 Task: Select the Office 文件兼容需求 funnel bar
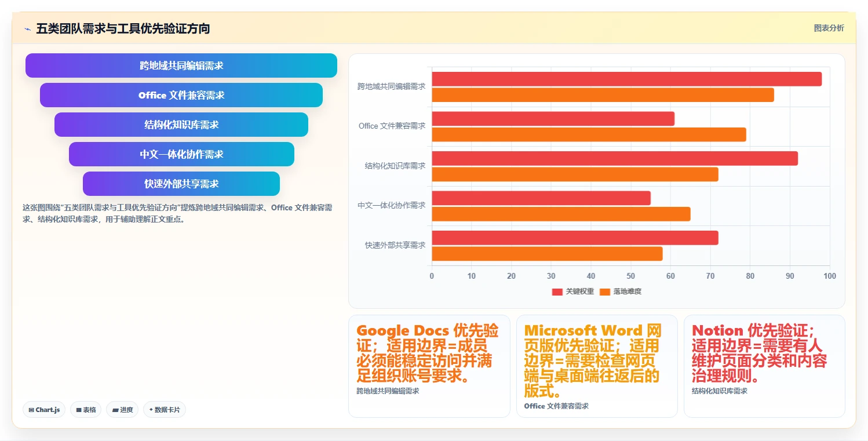181,95
